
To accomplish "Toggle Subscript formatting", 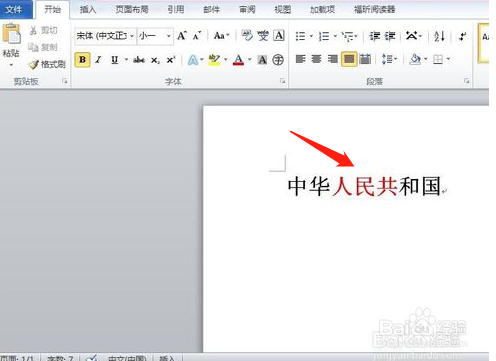I will click(x=155, y=60).
